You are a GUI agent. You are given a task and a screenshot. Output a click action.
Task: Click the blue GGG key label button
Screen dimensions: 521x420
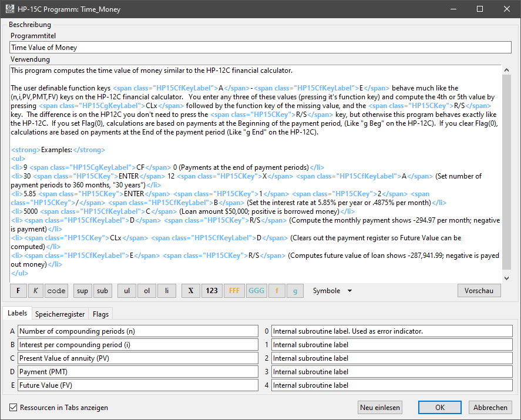[x=256, y=291]
